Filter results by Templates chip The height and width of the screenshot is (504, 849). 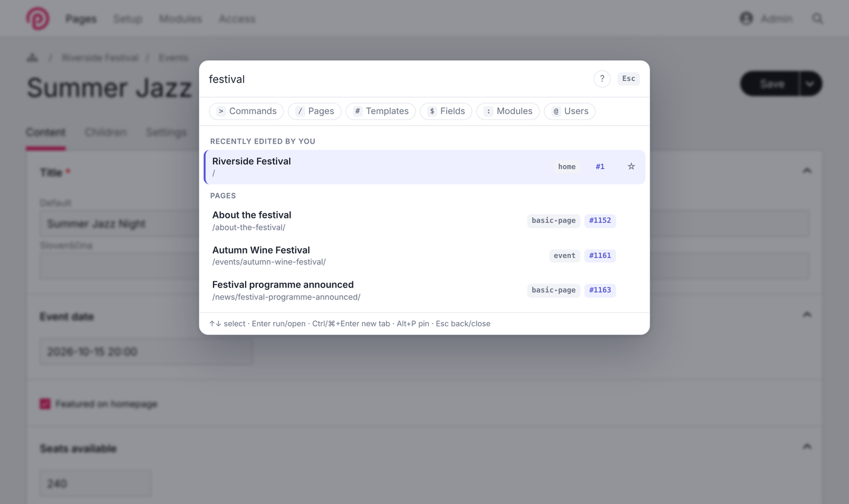tap(381, 111)
